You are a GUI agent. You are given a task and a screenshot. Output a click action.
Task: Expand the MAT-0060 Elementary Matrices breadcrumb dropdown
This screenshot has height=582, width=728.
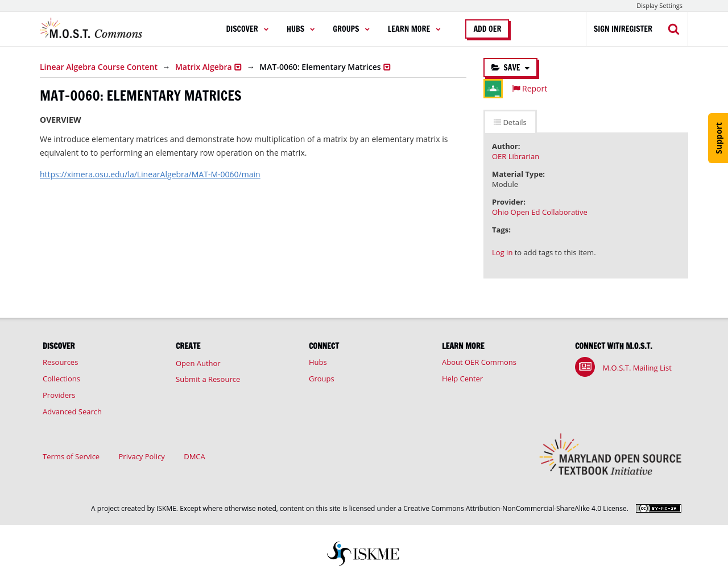click(387, 67)
